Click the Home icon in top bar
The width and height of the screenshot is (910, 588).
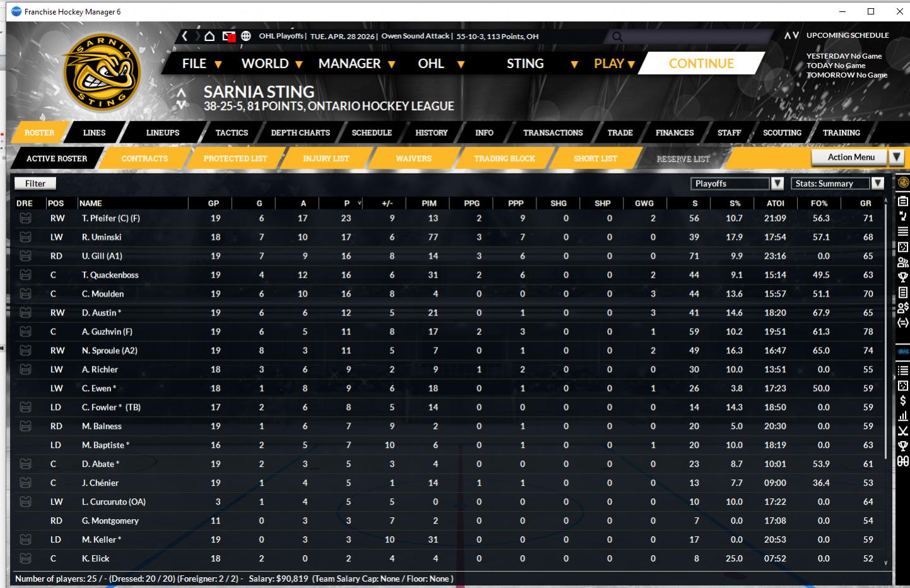coord(210,37)
